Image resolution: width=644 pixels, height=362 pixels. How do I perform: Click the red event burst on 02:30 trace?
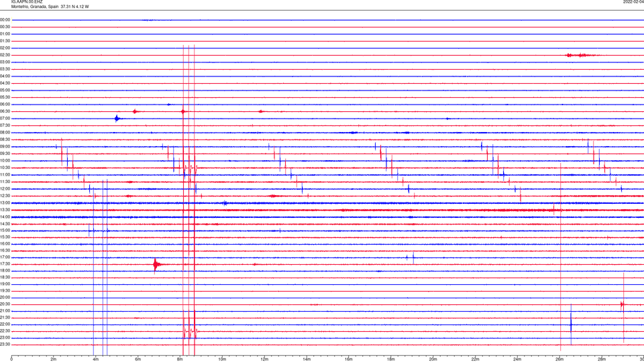[581, 55]
